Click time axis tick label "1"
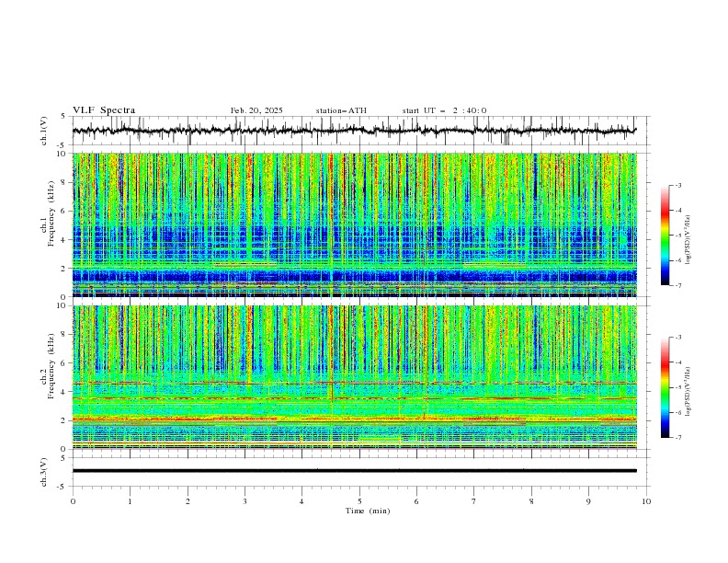This screenshot has height=563, width=728. [x=130, y=501]
